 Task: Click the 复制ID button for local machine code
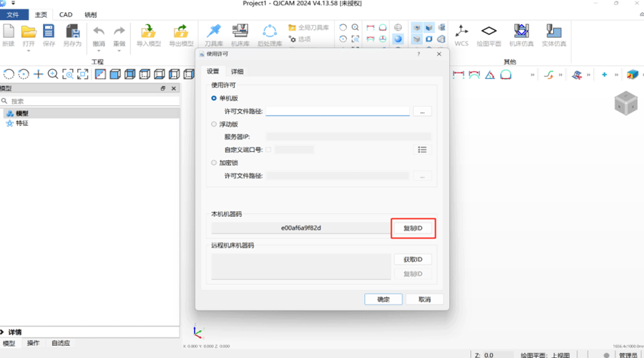tap(413, 228)
